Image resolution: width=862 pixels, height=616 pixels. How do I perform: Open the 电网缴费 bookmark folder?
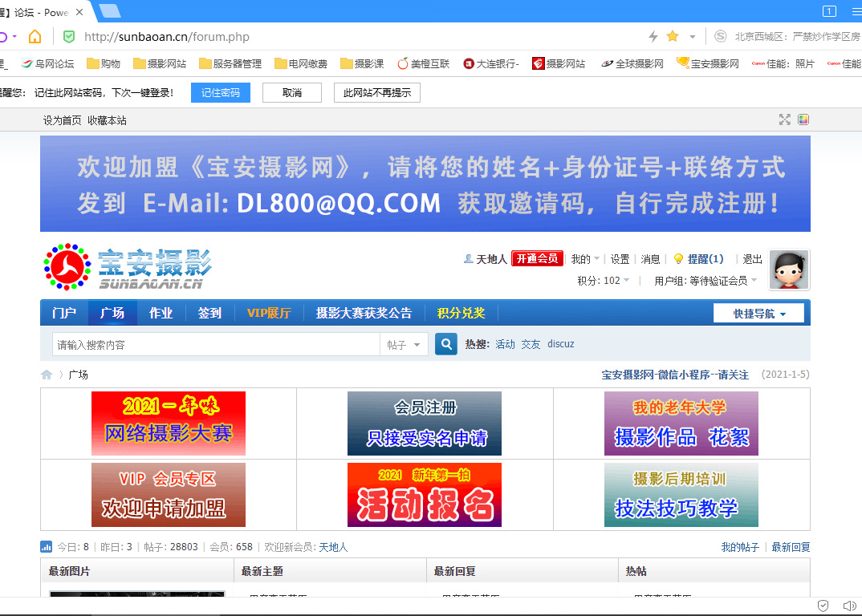pyautogui.click(x=301, y=63)
